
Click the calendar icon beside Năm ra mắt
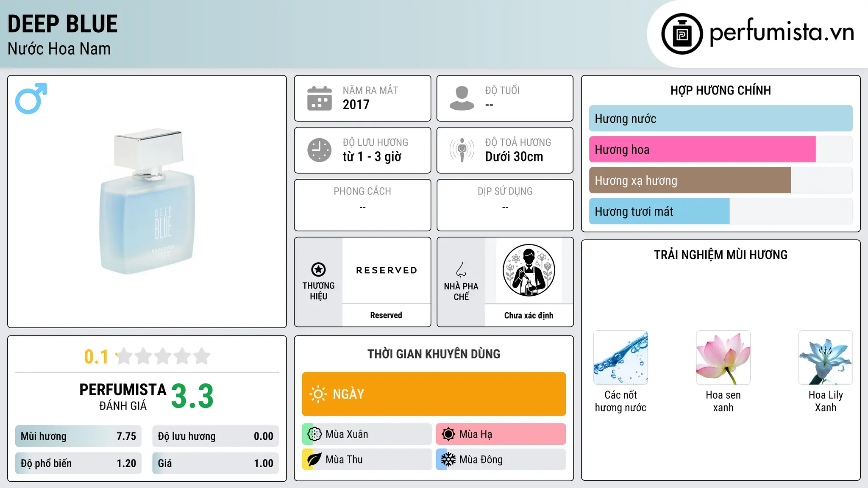[320, 98]
